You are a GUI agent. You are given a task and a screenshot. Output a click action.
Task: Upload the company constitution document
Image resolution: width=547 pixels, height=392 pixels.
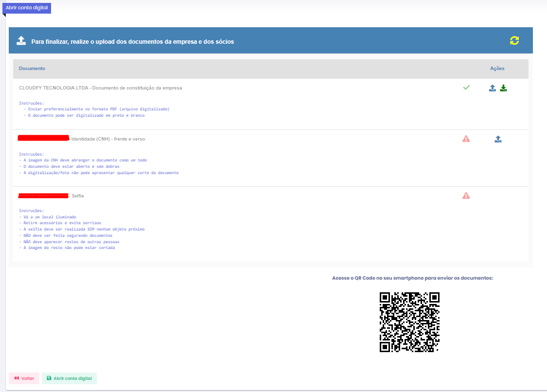coord(493,88)
